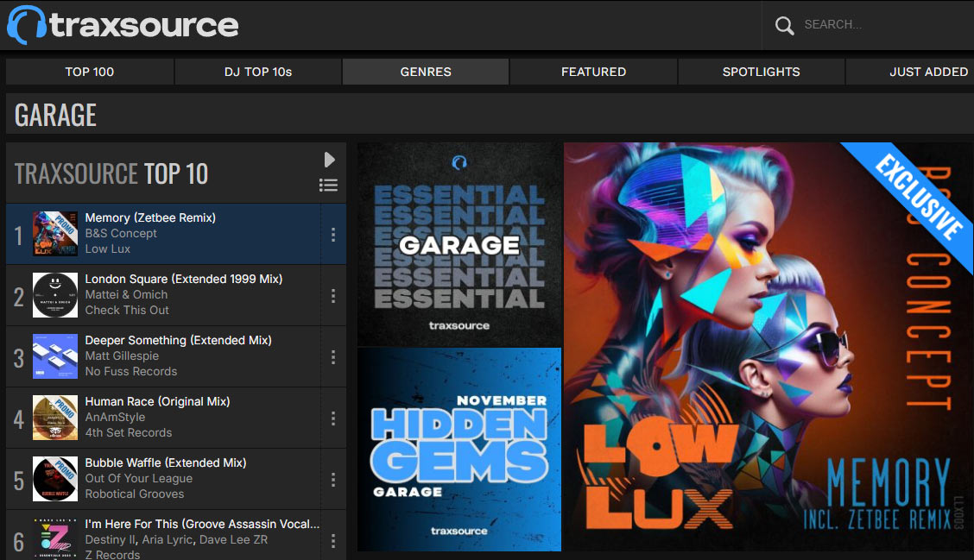Click the Traxsource headphones logo icon
This screenshot has width=974, height=560.
(27, 24)
